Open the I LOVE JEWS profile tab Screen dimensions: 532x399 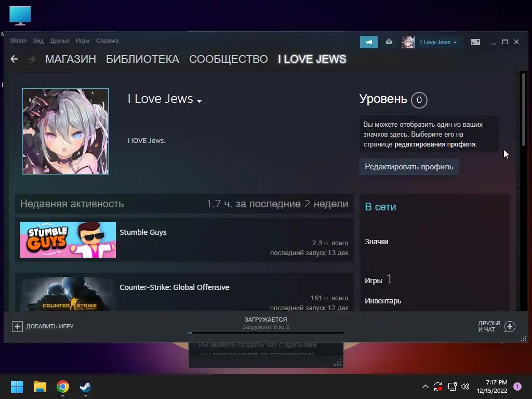pos(312,59)
